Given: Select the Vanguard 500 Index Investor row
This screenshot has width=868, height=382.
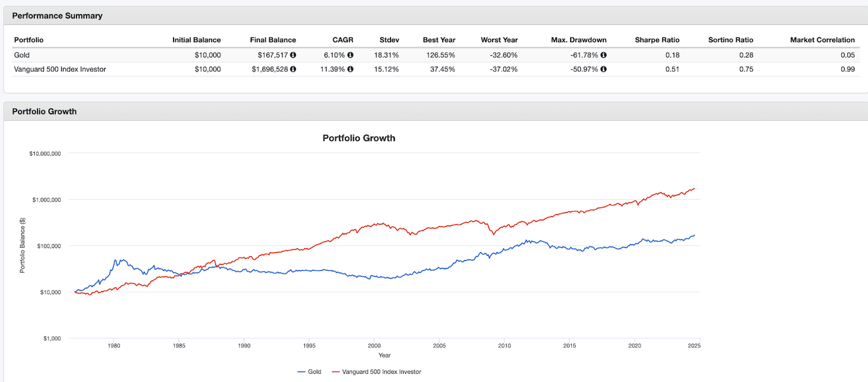Looking at the screenshot, I should point(61,69).
